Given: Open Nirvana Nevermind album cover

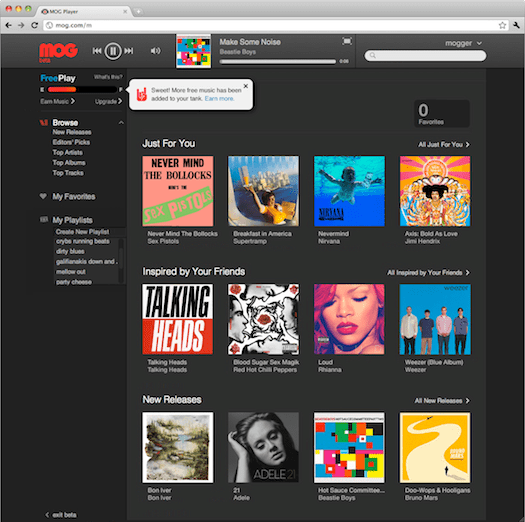Looking at the screenshot, I should pos(349,191).
